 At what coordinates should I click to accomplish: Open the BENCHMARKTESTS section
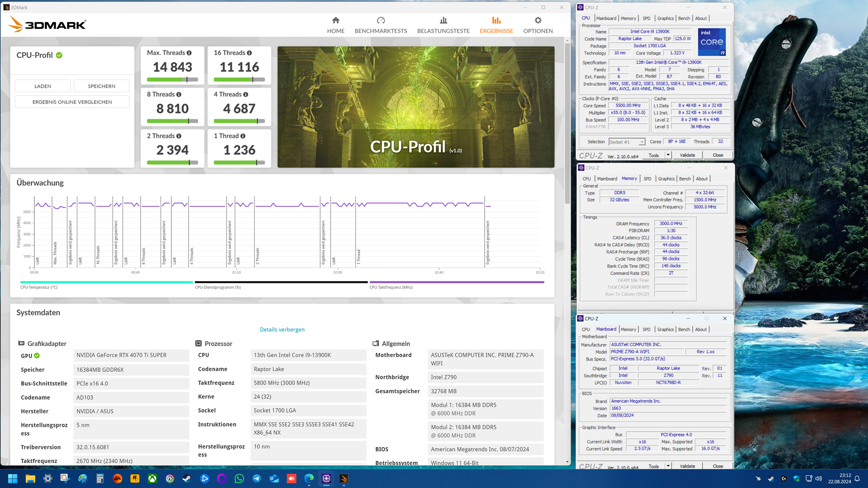coord(381,25)
